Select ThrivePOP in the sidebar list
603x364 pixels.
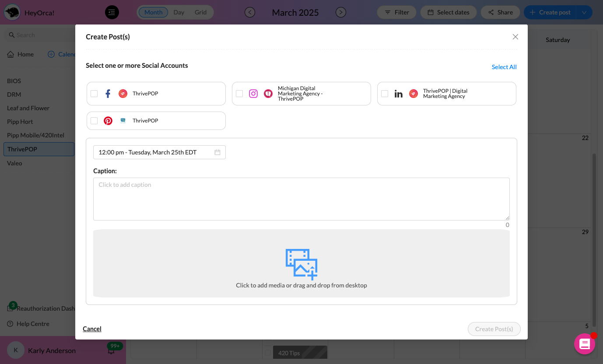(39, 149)
